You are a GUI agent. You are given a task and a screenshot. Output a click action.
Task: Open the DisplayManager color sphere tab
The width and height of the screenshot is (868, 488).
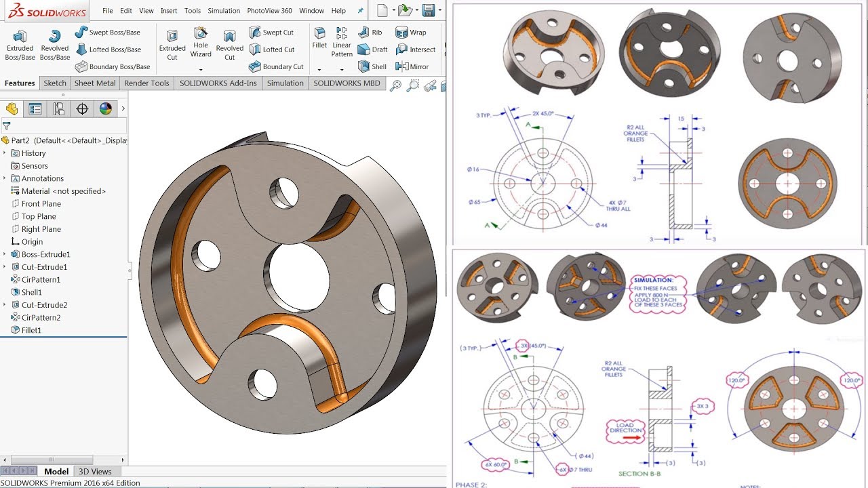[106, 109]
